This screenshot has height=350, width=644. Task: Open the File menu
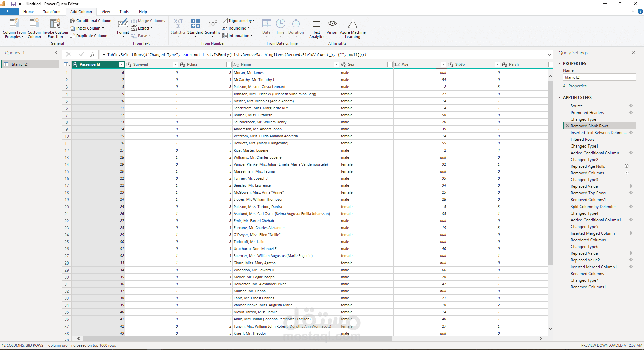click(9, 12)
